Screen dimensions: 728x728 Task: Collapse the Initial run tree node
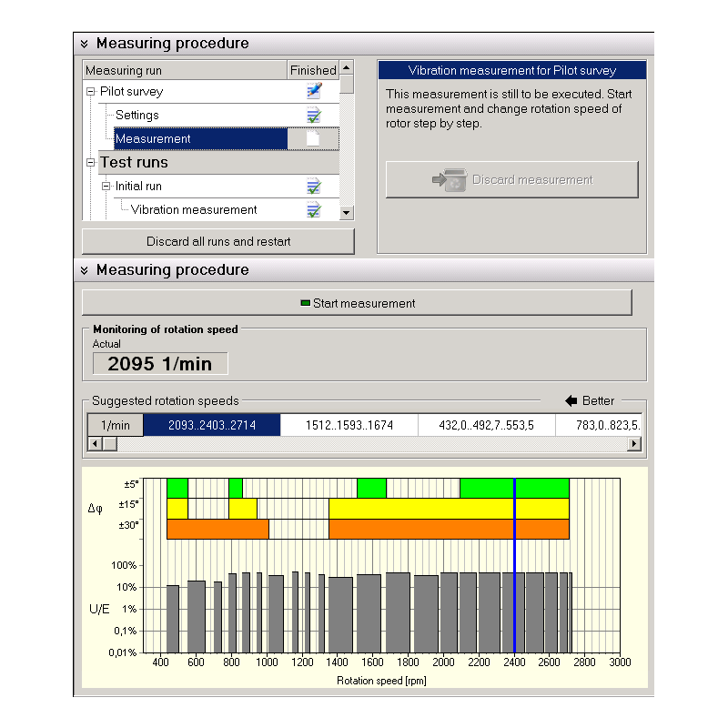[106, 187]
